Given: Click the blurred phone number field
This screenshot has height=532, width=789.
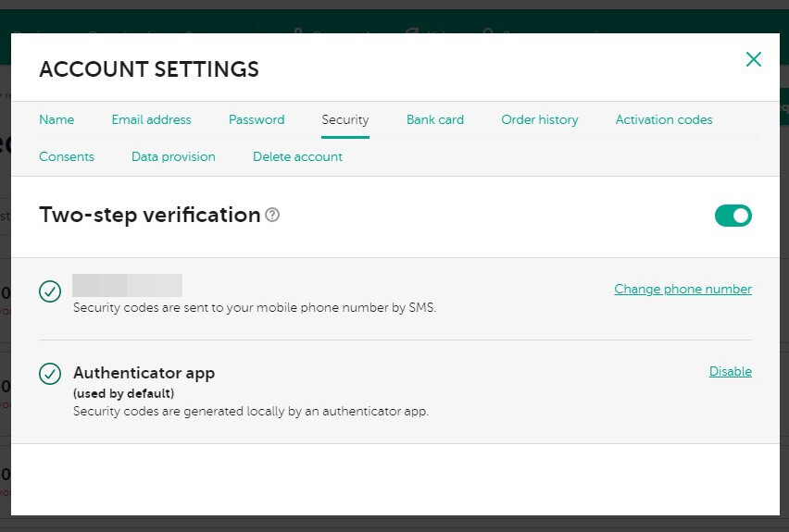Looking at the screenshot, I should [127, 285].
